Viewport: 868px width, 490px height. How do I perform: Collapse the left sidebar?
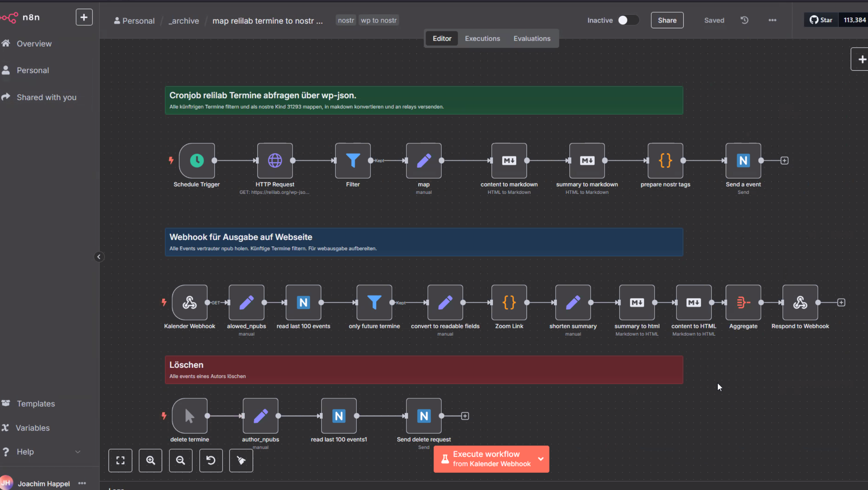(x=99, y=257)
